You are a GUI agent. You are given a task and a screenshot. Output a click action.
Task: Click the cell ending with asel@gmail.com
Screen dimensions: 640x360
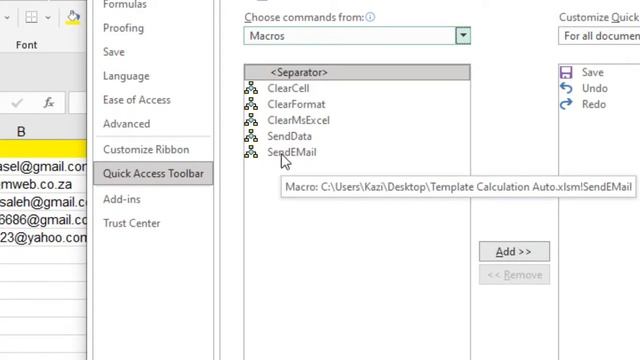click(43, 167)
